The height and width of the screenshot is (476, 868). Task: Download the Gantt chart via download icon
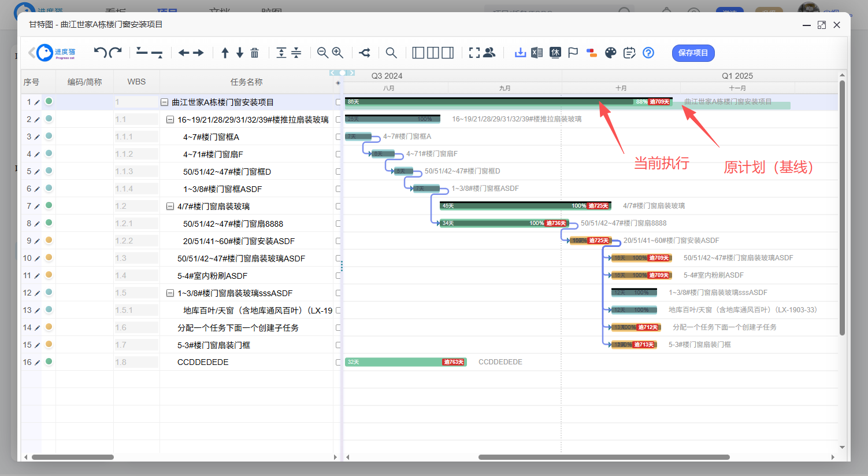(520, 53)
